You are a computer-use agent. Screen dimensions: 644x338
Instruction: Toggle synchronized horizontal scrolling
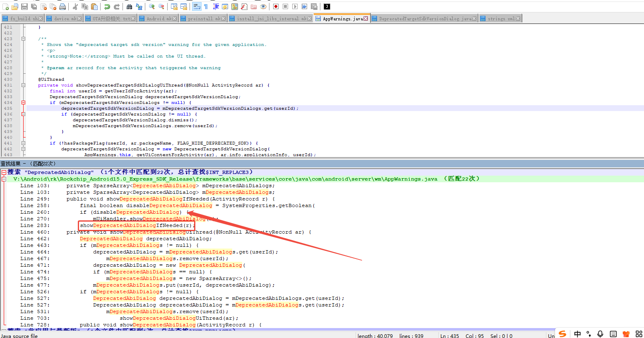point(183,7)
